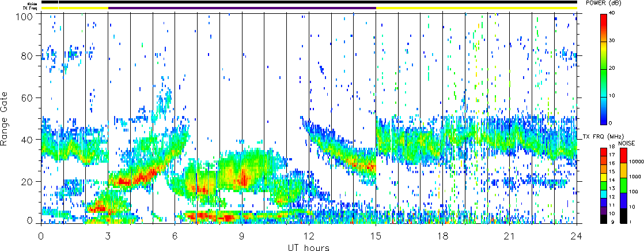This screenshot has width=644, height=251.
Task: Click the '100' tick on the NOISE scale
Action: (x=633, y=192)
